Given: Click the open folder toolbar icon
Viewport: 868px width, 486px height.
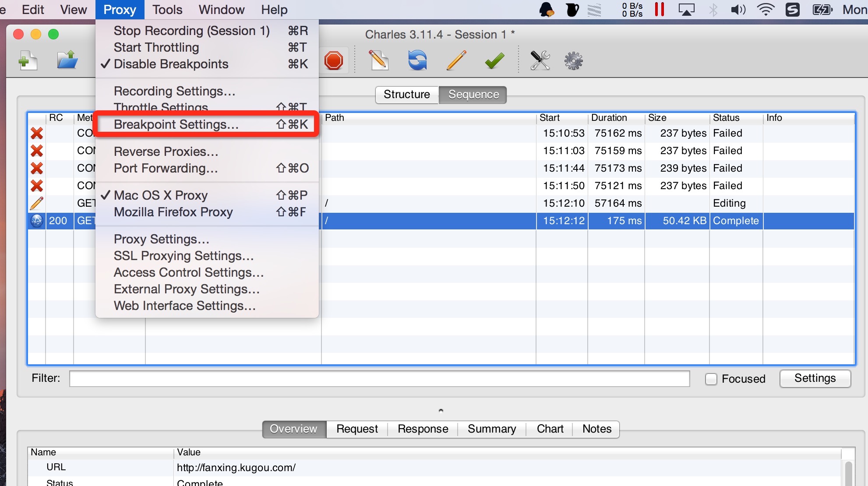Looking at the screenshot, I should click(x=67, y=60).
